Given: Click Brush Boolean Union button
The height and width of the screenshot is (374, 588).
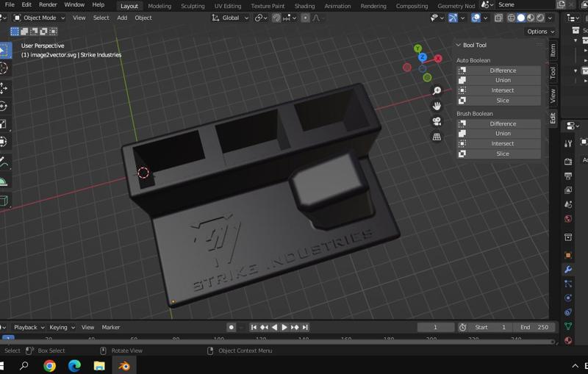Looking at the screenshot, I should point(502,134).
